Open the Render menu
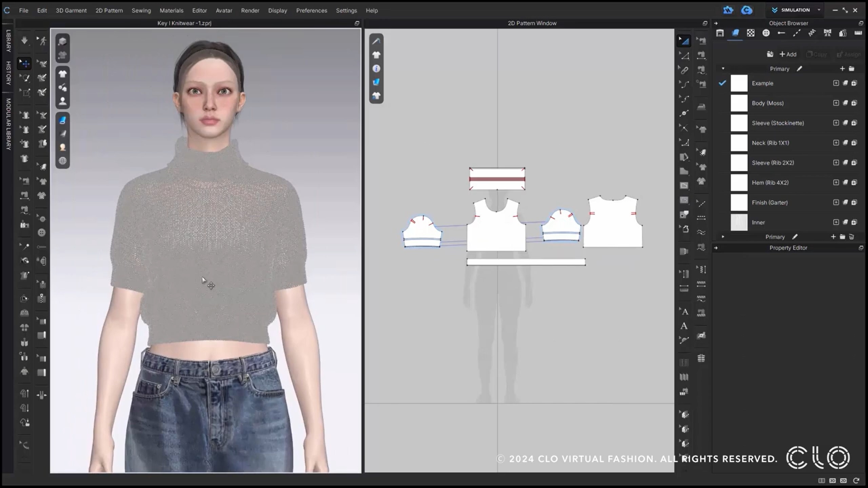The image size is (868, 488). point(250,10)
